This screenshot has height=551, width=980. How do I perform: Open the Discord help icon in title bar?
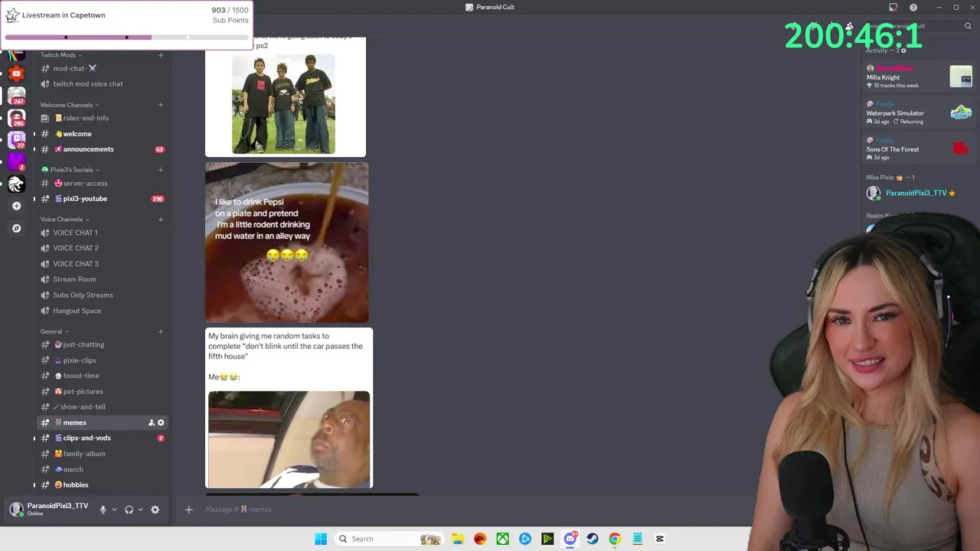pyautogui.click(x=913, y=8)
